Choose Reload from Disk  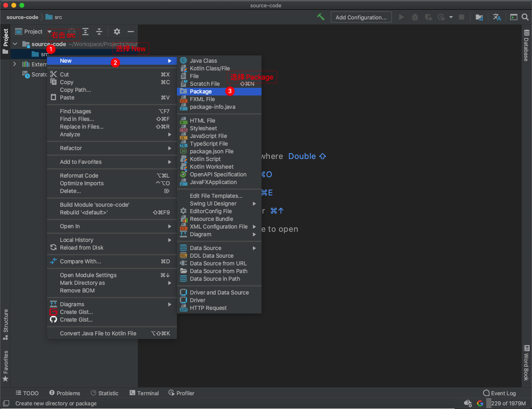point(112,248)
